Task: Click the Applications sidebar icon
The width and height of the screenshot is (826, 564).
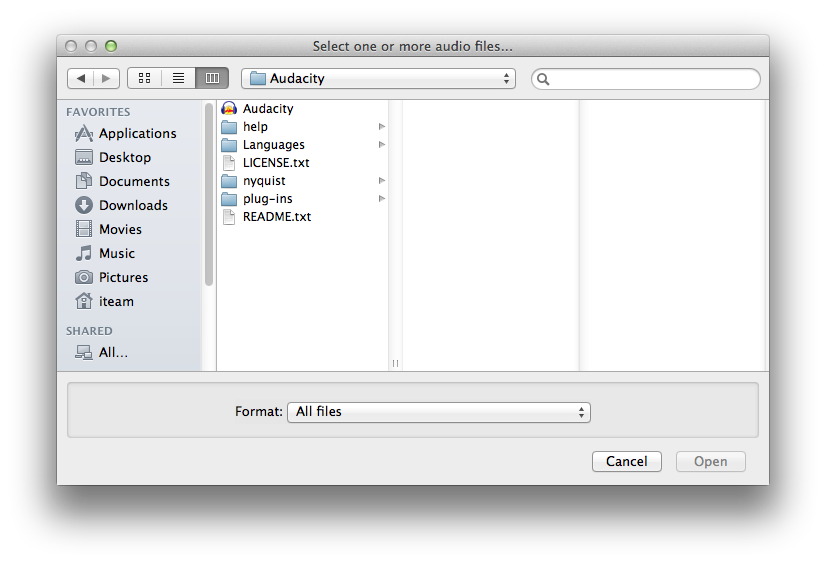Action: [84, 134]
